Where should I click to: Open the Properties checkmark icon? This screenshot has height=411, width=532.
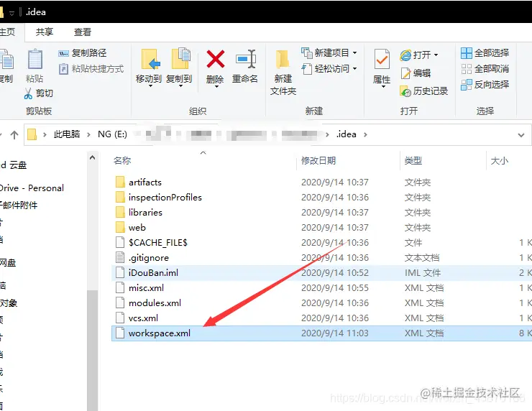pos(382,60)
